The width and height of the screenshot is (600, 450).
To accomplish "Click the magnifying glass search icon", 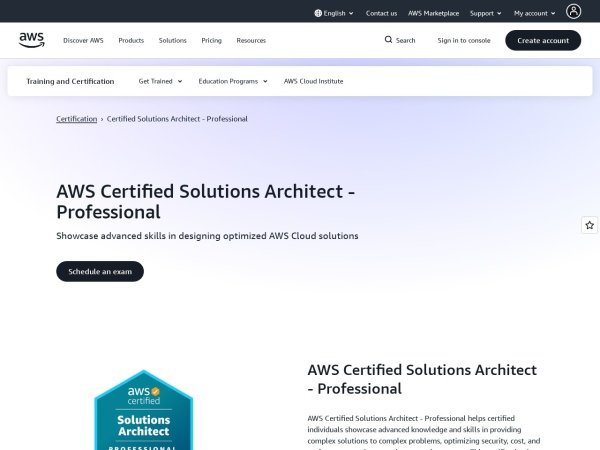I will coord(388,40).
